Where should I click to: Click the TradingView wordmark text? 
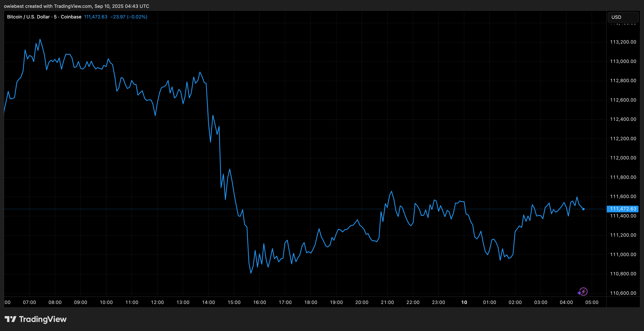tap(43, 319)
